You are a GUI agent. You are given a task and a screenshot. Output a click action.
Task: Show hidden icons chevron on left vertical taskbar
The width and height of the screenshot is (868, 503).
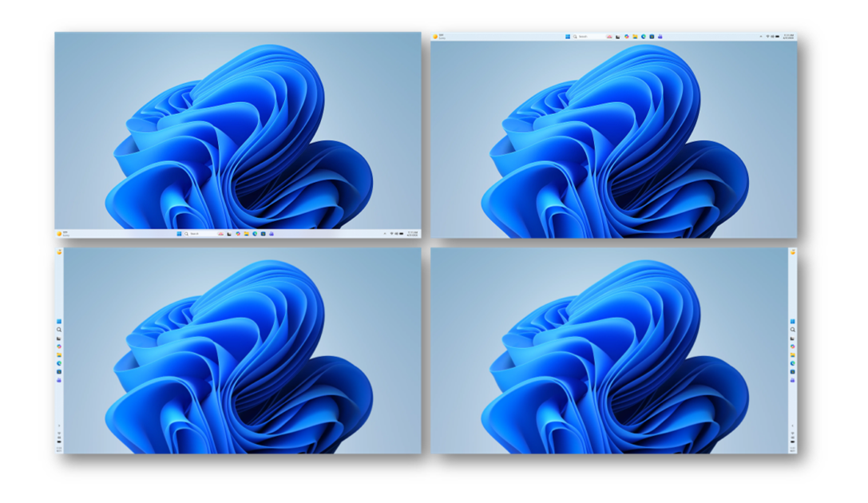pyautogui.click(x=59, y=426)
